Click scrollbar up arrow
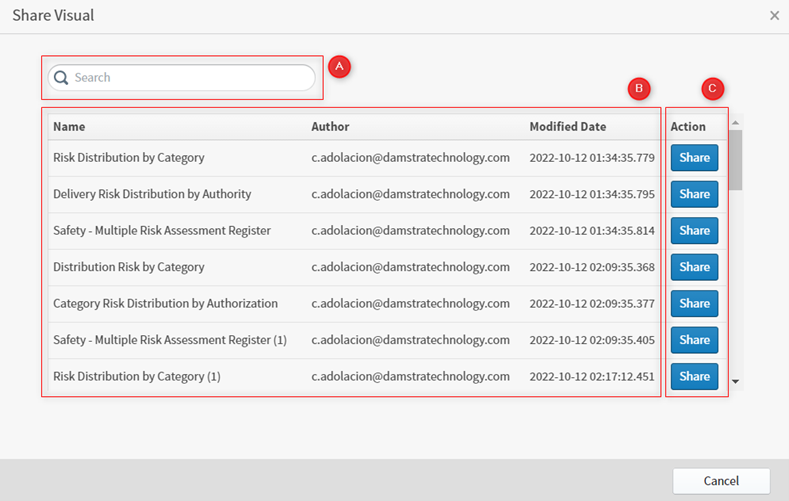Screen dimensions: 789x501 coord(736,123)
